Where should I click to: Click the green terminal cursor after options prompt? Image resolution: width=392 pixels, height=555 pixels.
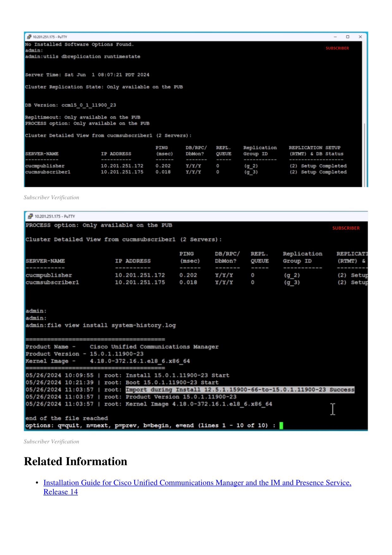281,425
